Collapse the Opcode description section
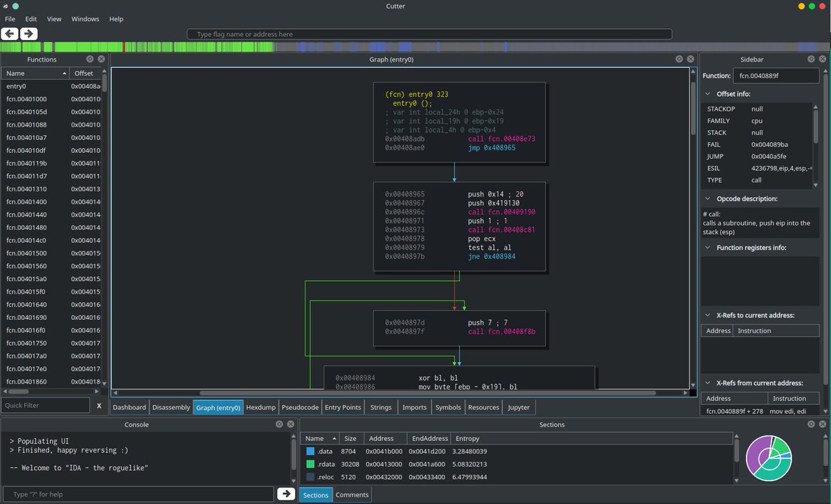The width and height of the screenshot is (831, 504). (707, 199)
